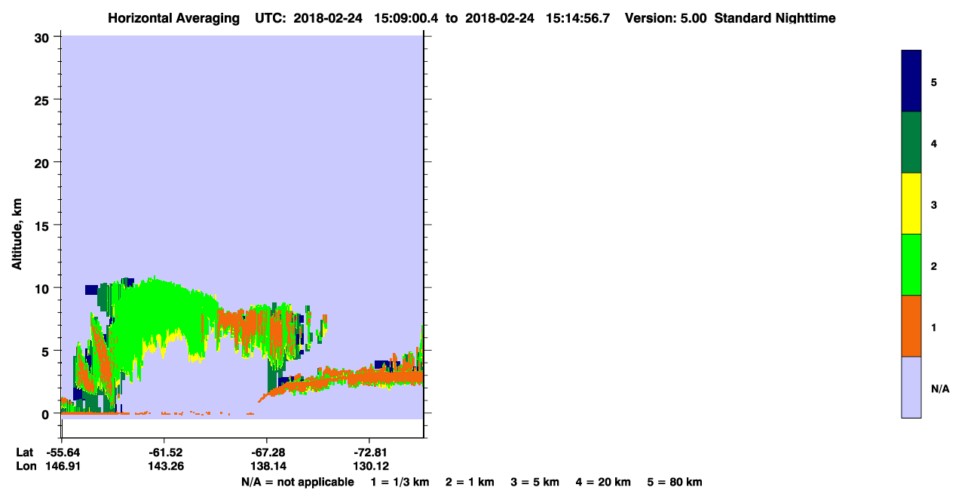Click the legend note "3 = 5 km"
Screen dimensions: 980x503
tap(535, 482)
